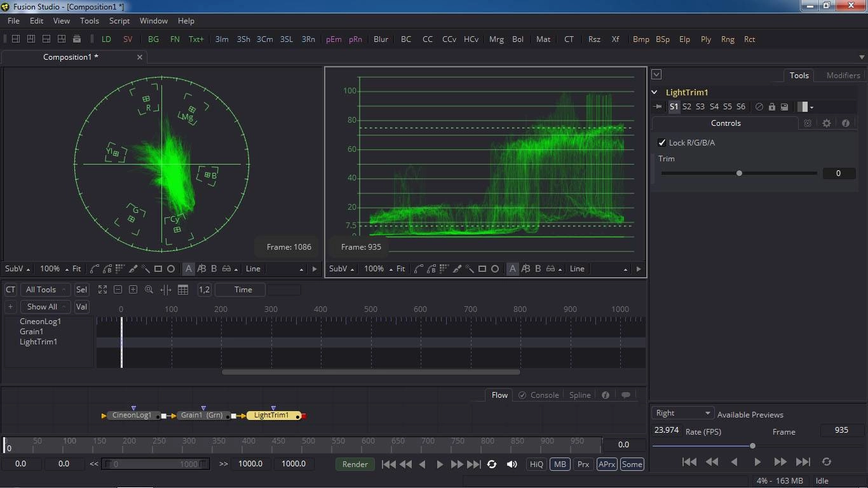This screenshot has width=868, height=488.
Task: Open the Line dropdown in the left viewer
Action: point(274,269)
